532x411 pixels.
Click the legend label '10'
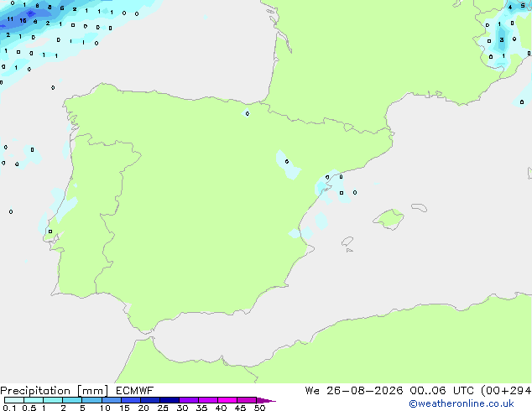(105, 408)
